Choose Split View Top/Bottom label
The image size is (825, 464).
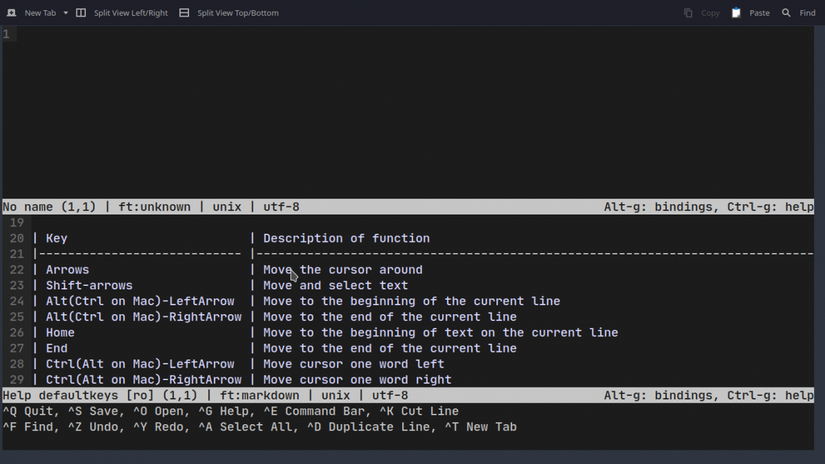click(x=238, y=13)
